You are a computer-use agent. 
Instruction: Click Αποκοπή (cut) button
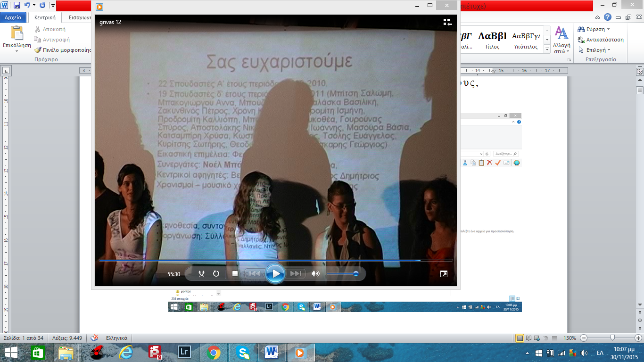tap(50, 29)
